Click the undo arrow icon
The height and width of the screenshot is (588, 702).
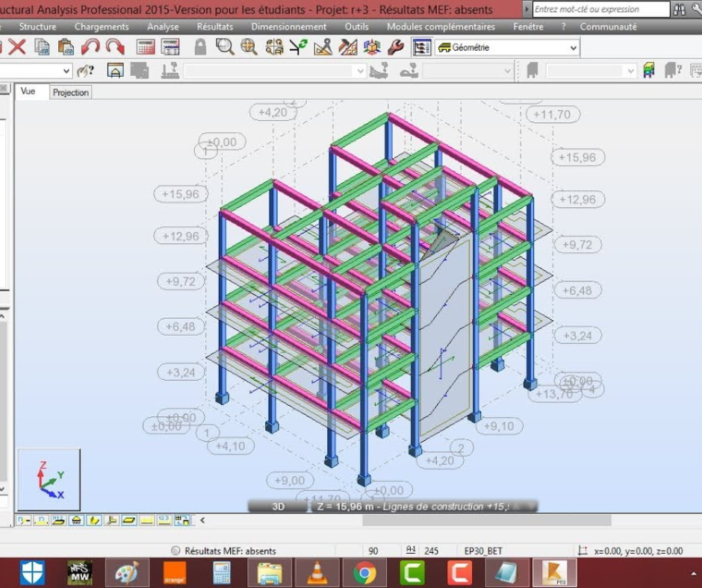pos(90,47)
